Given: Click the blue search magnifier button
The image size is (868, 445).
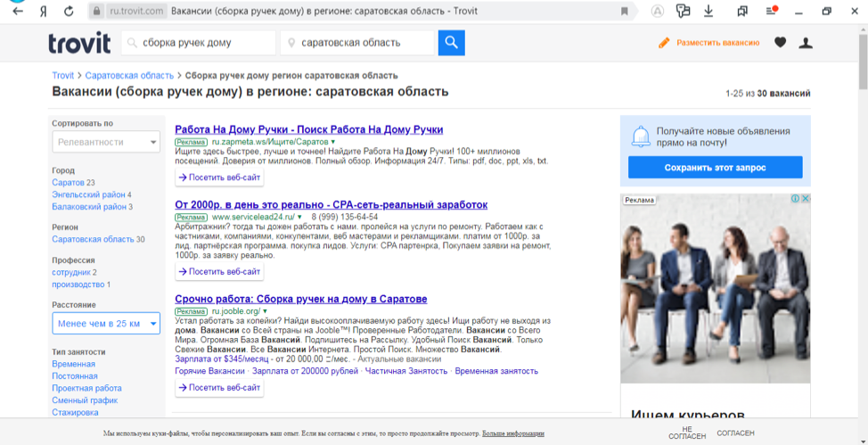Looking at the screenshot, I should tap(451, 42).
